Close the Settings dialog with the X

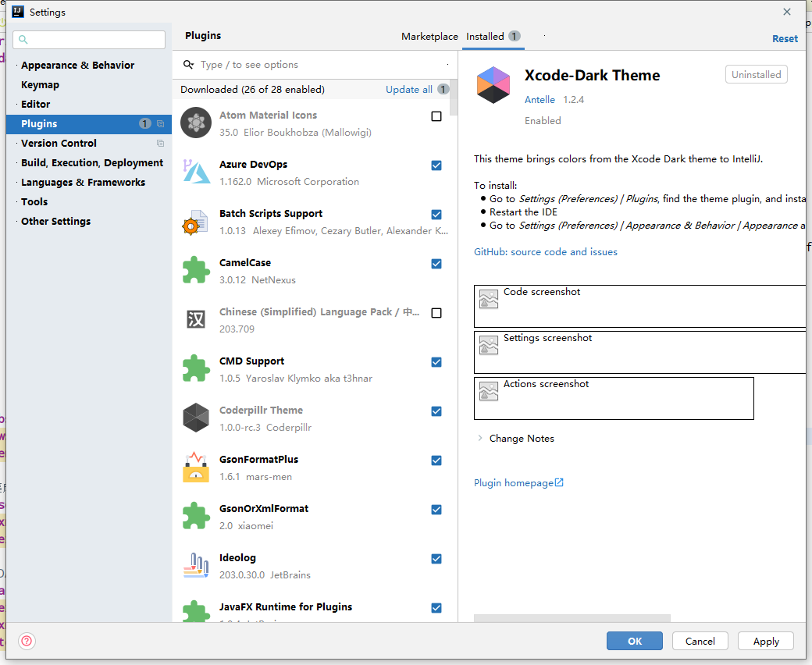coord(787,12)
